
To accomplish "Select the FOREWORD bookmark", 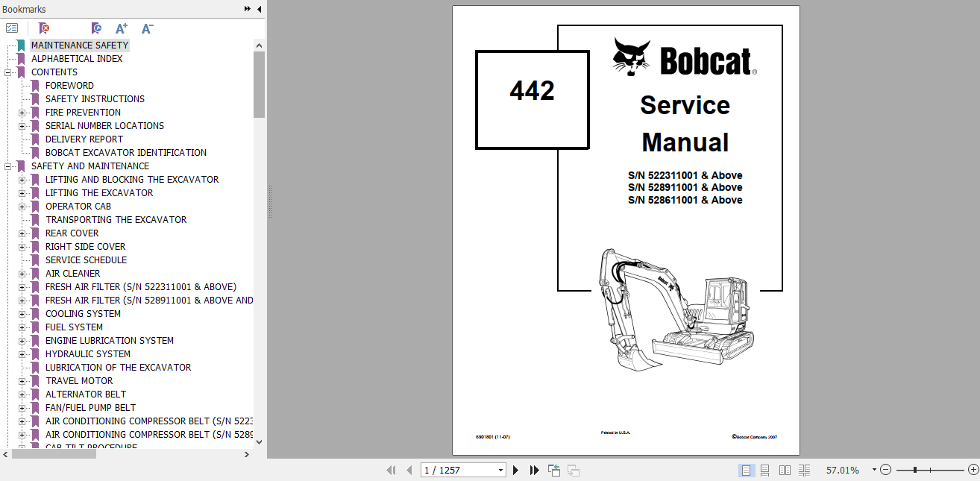I will 69,86.
